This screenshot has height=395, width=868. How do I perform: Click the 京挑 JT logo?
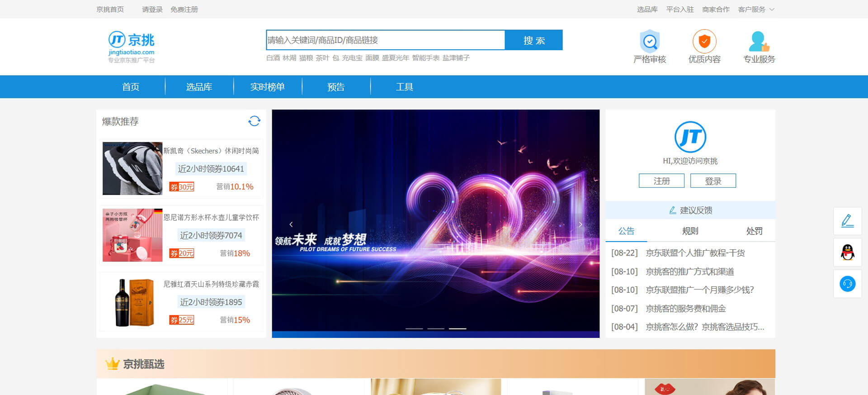click(x=131, y=46)
